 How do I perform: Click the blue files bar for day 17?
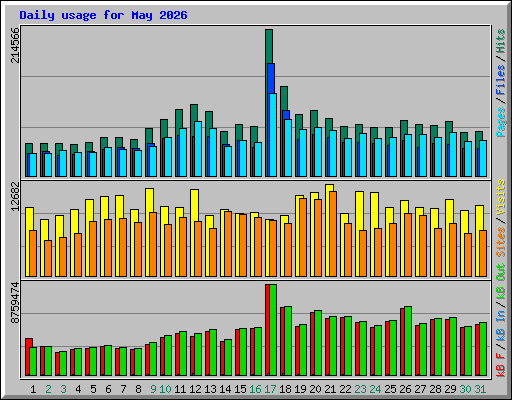271,78
